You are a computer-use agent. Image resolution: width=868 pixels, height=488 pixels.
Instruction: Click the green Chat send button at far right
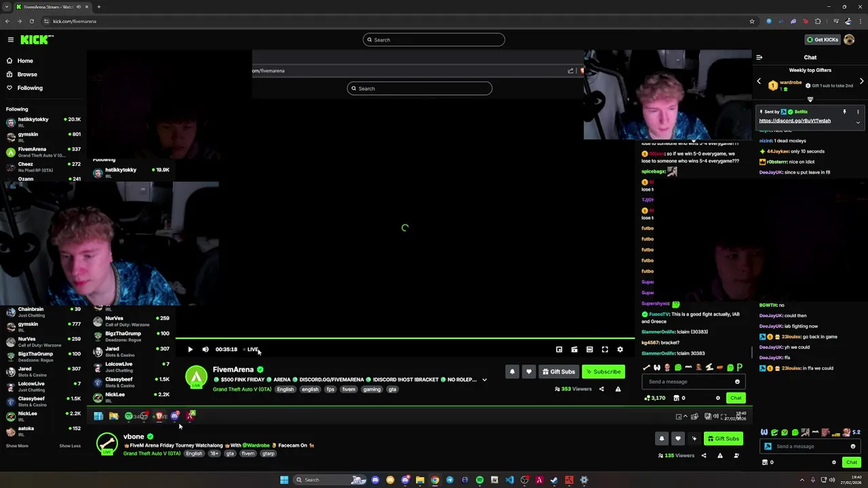tap(852, 462)
